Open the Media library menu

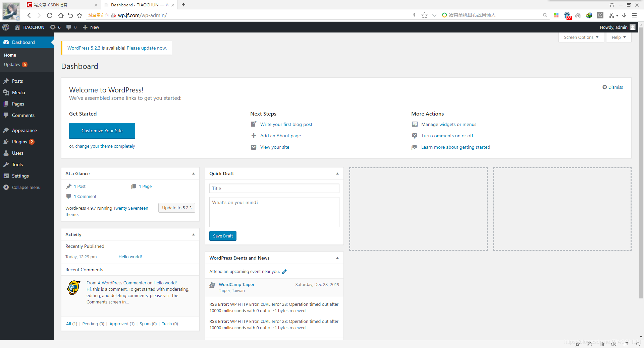(x=27, y=92)
